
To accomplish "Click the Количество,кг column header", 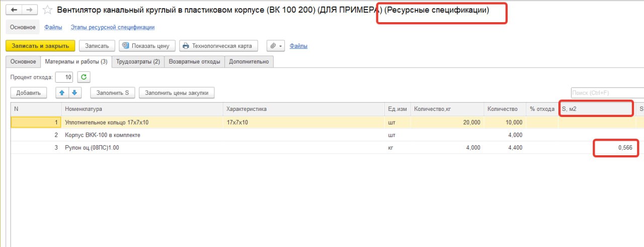I will 447,109.
